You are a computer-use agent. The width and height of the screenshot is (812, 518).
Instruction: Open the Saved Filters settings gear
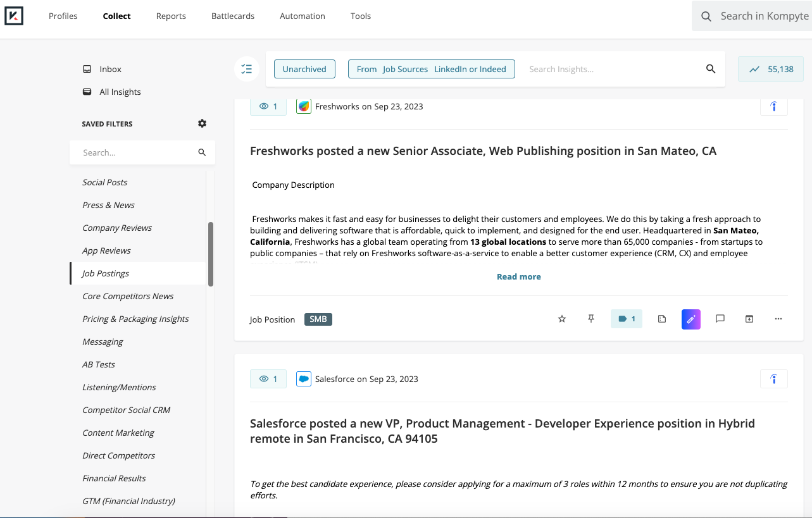click(x=201, y=123)
